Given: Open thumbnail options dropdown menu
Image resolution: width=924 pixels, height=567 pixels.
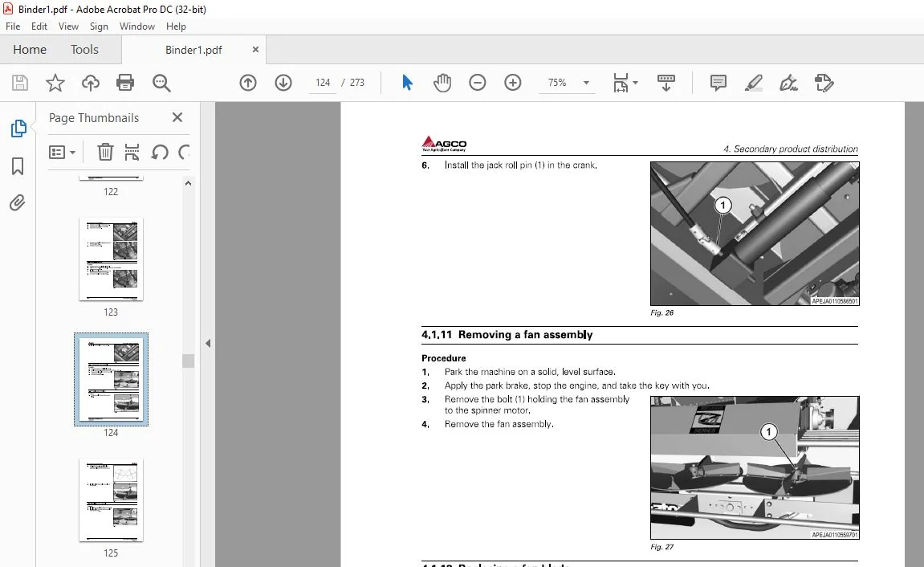Looking at the screenshot, I should click(62, 153).
